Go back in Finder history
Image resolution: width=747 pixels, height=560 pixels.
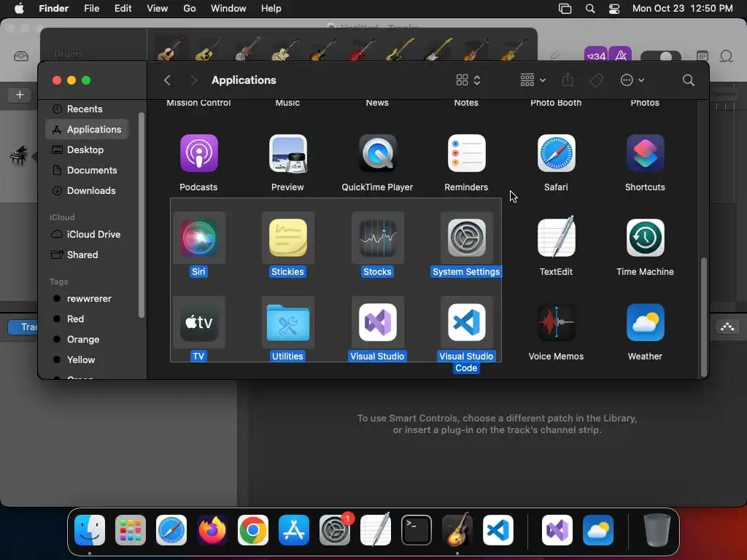click(x=167, y=80)
